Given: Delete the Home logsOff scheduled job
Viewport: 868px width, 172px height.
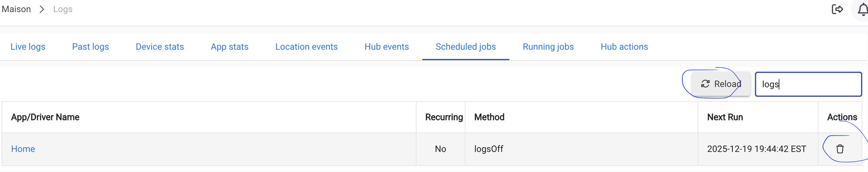Looking at the screenshot, I should [x=840, y=149].
